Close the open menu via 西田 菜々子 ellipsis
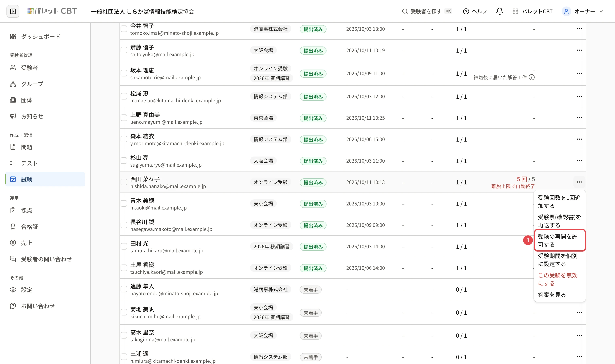Viewport: 615px width, 364px height. pos(579,182)
